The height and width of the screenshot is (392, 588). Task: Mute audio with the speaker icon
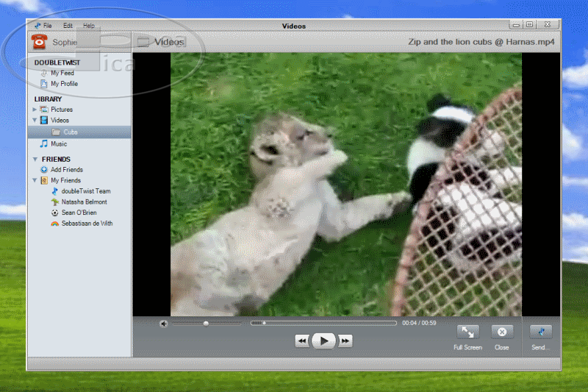tap(164, 324)
